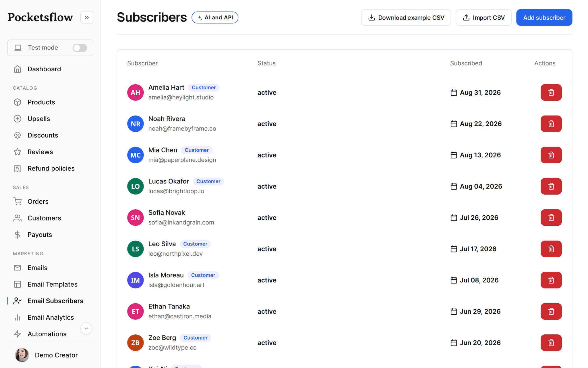Screen dimensions: 588x368
Task: Open Demo Creator profile avatar
Action: pyautogui.click(x=22, y=355)
